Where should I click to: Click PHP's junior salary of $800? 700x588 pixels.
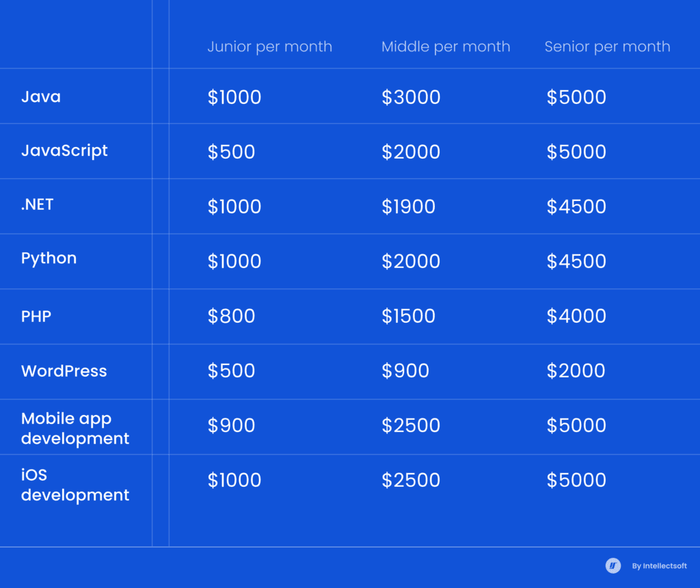pyautogui.click(x=231, y=316)
